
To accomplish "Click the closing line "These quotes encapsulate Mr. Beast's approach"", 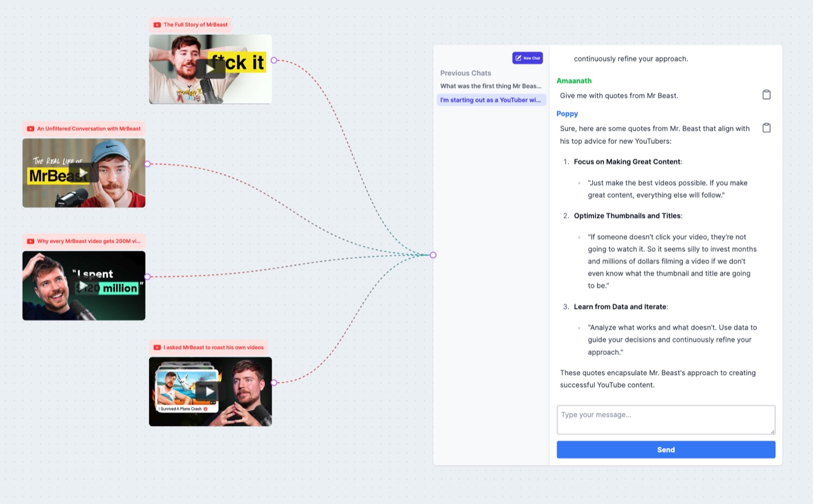I will coord(658,379).
